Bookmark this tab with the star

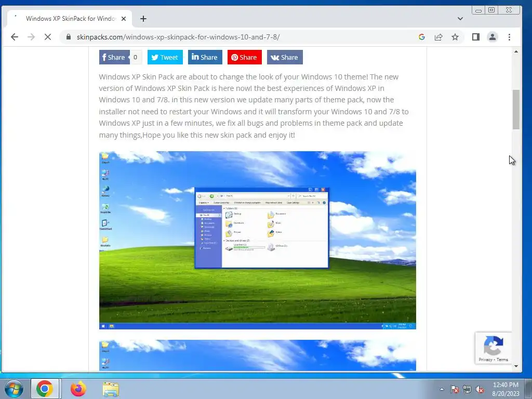[x=455, y=37]
